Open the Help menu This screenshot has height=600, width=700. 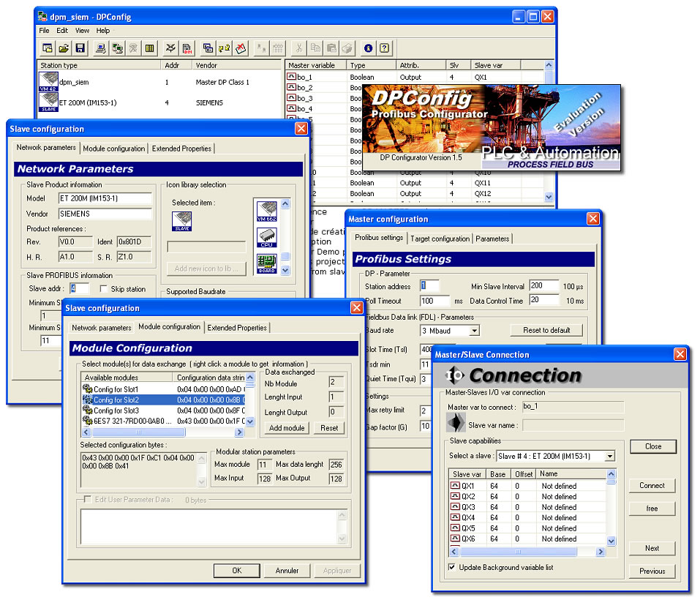103,30
